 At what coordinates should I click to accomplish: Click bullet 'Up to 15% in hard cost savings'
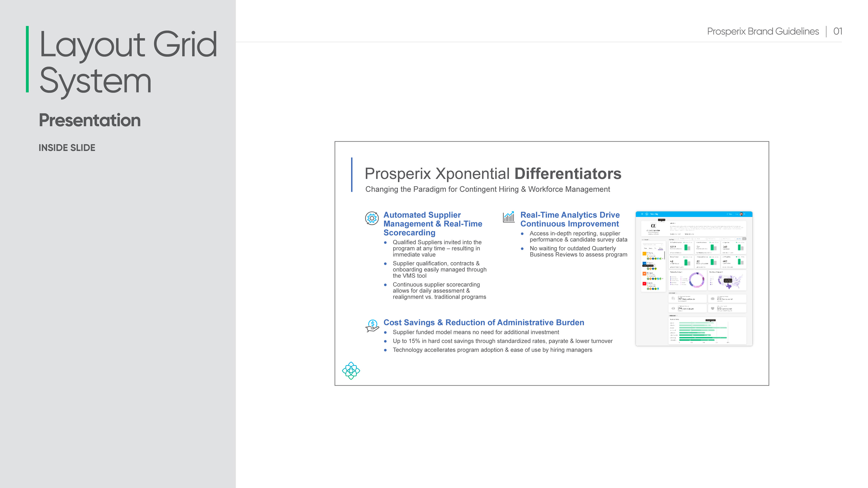tap(502, 341)
